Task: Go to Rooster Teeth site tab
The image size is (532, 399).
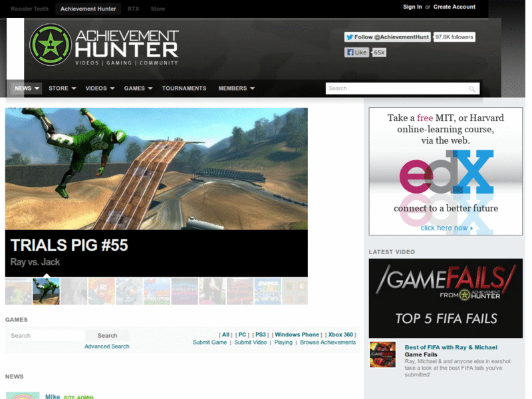Action: (x=29, y=9)
